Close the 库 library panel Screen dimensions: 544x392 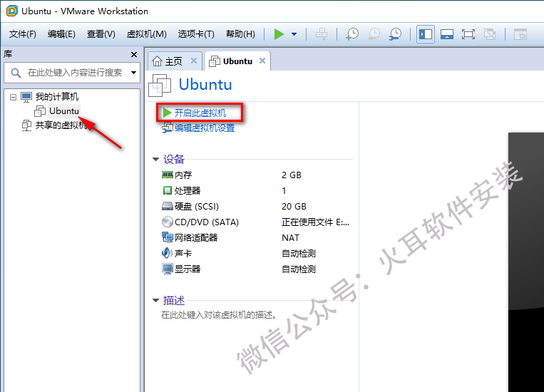tap(134, 54)
